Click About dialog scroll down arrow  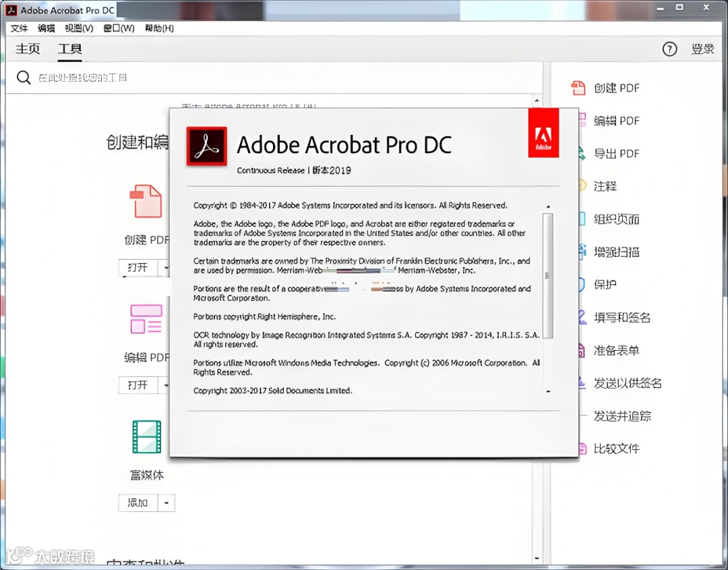pos(548,391)
